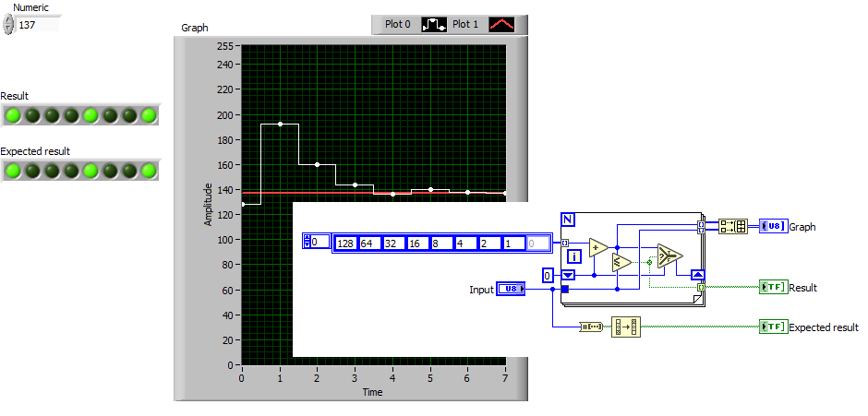Click the For Loop count terminal N
The height and width of the screenshot is (416, 868).
(568, 220)
